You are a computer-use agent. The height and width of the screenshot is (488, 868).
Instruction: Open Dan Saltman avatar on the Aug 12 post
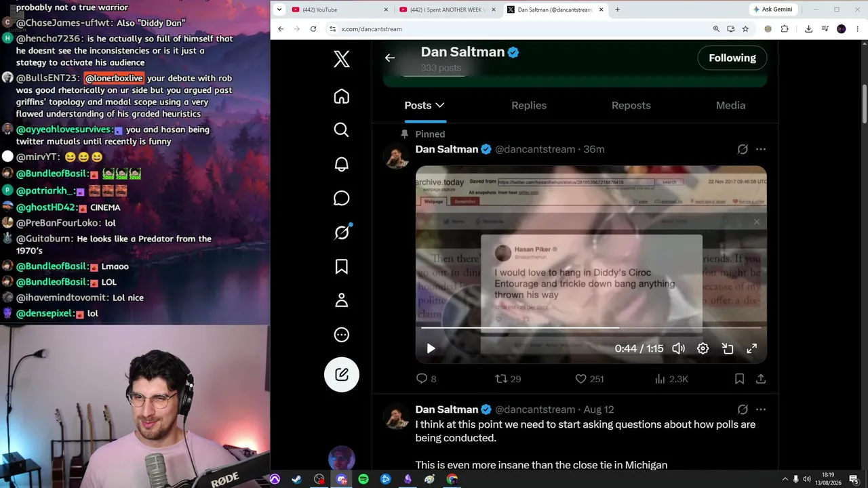[397, 417]
